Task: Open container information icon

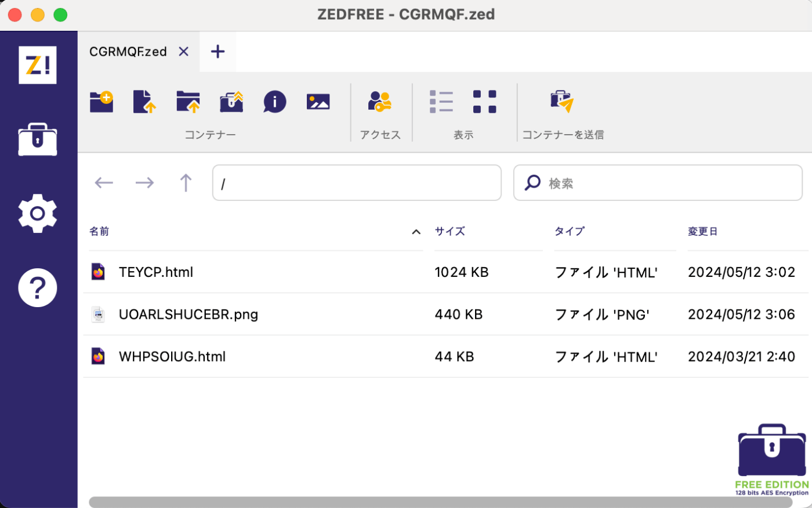Action: coord(275,102)
